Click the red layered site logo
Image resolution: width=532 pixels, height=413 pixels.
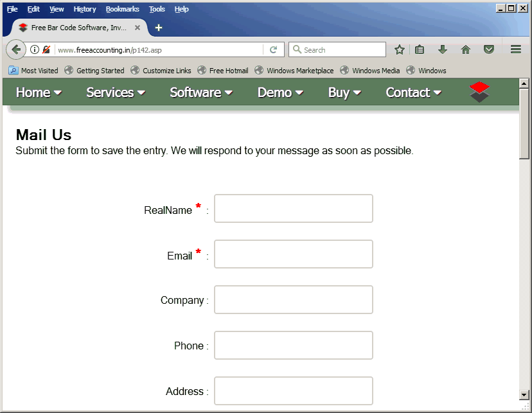[479, 92]
